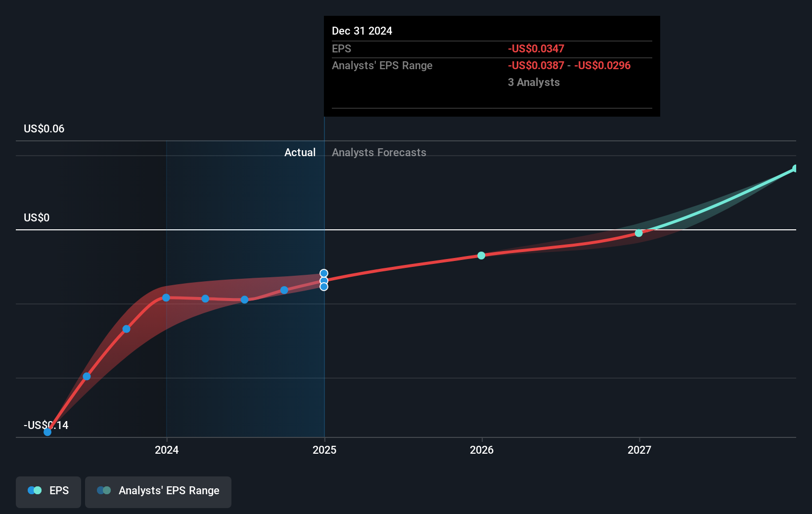Click the final teal forecast point at chart's right end
Viewport: 812px width, 514px height.
click(795, 169)
